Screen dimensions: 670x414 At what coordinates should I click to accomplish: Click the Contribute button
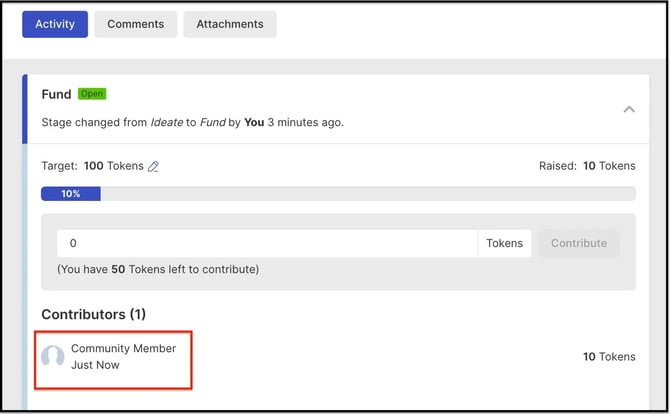tap(579, 244)
